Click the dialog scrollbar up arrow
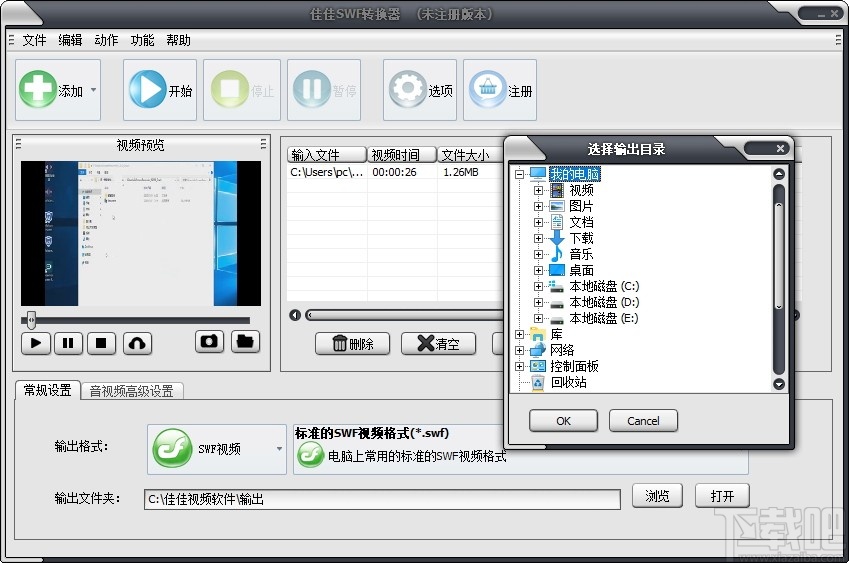Viewport: 849px width, 563px height. (779, 174)
